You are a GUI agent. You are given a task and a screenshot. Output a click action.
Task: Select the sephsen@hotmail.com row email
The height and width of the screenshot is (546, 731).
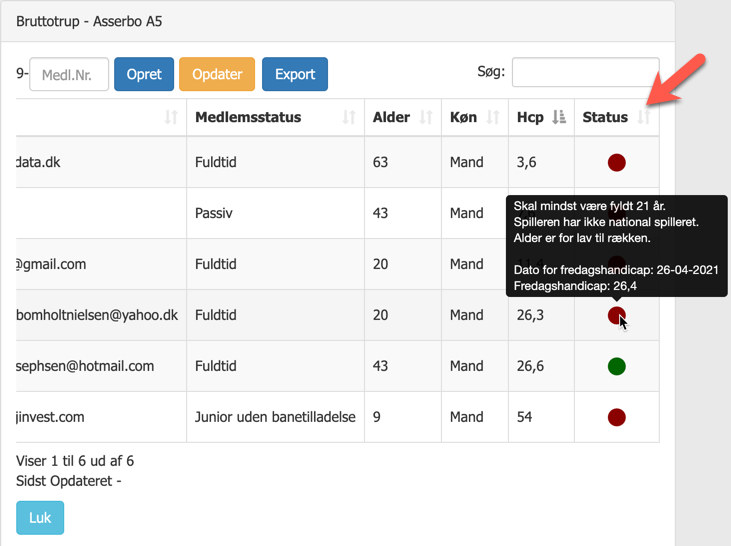85,366
